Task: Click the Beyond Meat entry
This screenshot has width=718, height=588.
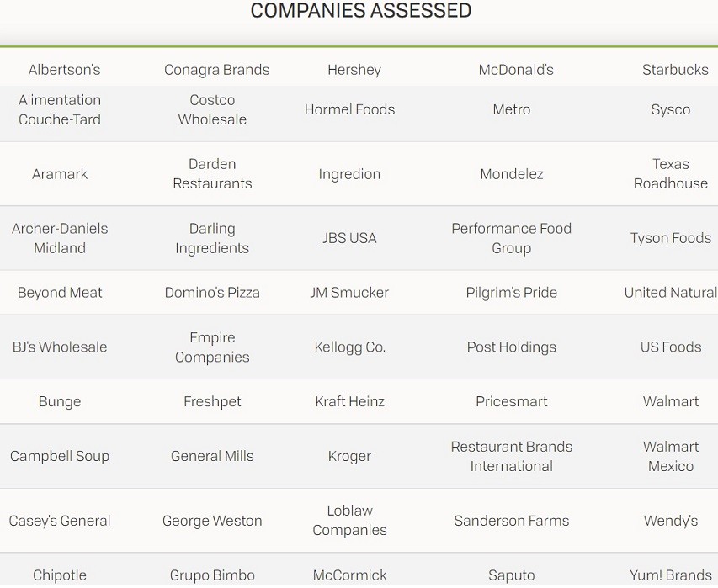Action: coord(60,293)
